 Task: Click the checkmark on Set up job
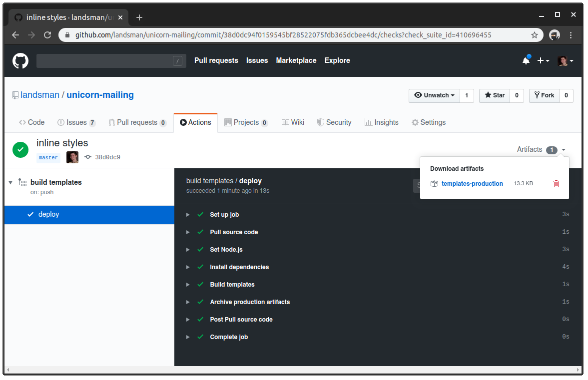pos(201,215)
